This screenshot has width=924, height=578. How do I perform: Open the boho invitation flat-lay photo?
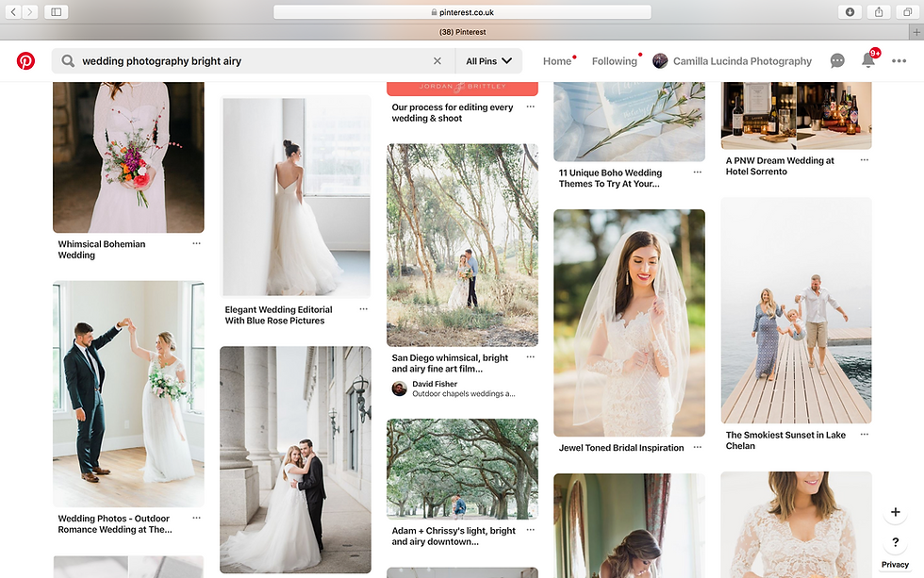pyautogui.click(x=629, y=122)
